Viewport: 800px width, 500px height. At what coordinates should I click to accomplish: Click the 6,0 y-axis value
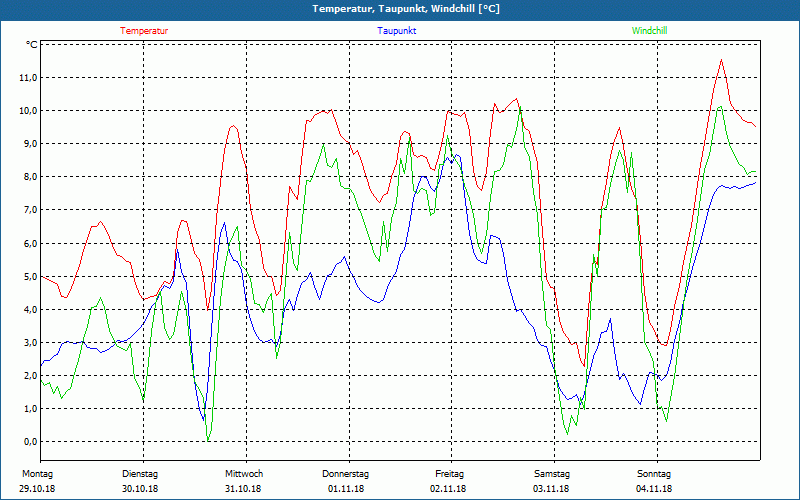31,243
